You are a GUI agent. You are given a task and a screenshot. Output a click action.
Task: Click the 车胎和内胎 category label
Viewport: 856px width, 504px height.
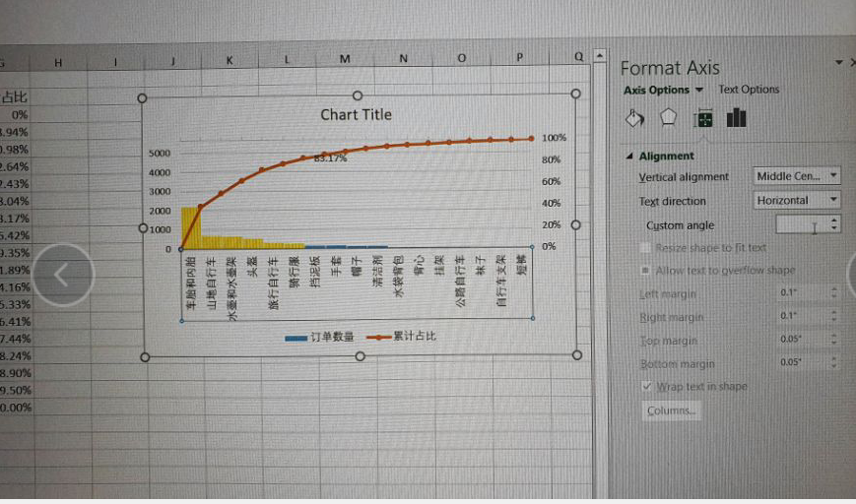[191, 283]
